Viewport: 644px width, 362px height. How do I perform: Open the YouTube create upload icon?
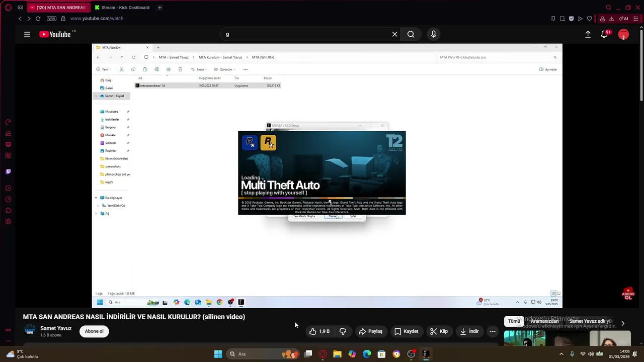pos(588,34)
